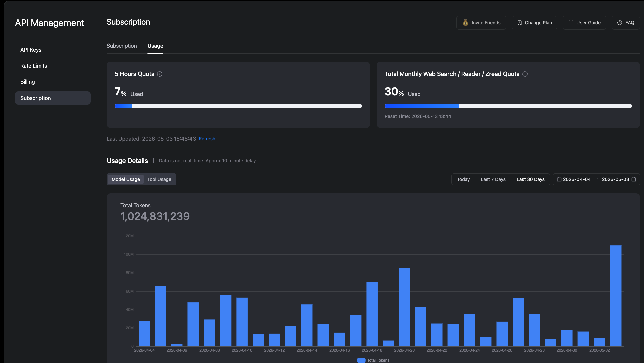
Task: Open the FAQ button
Action: (x=626, y=23)
